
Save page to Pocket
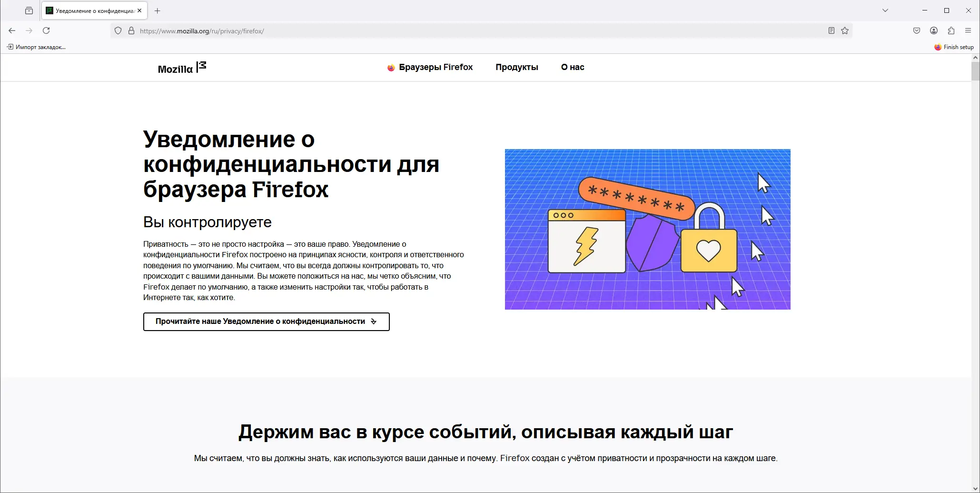coord(917,30)
